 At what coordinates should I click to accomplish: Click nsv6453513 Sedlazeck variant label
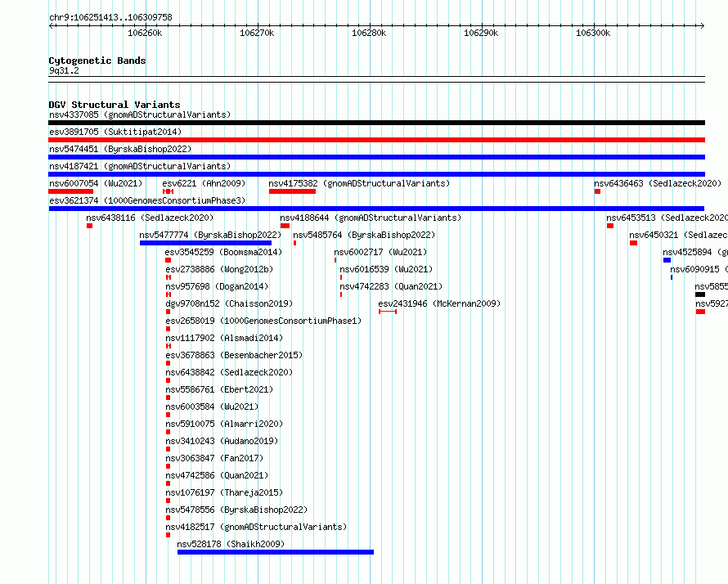[x=667, y=218]
